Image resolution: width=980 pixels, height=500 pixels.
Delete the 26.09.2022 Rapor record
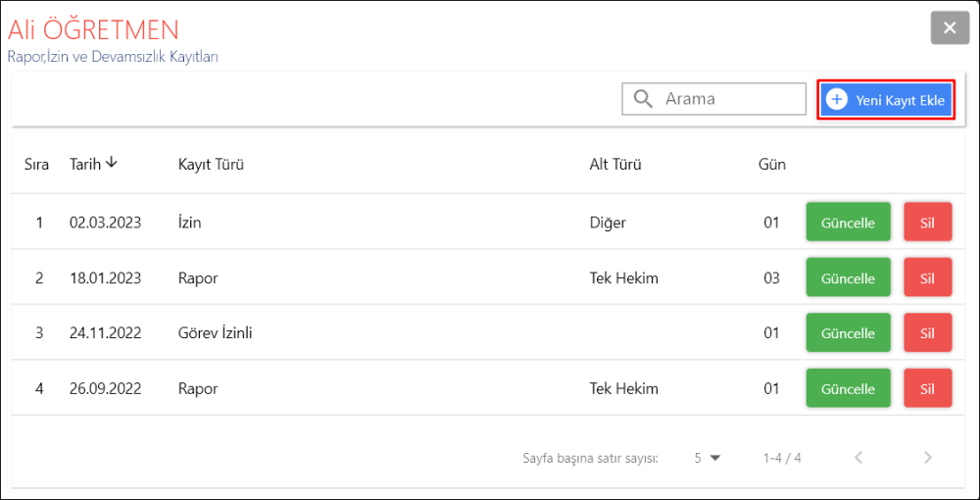coord(927,388)
